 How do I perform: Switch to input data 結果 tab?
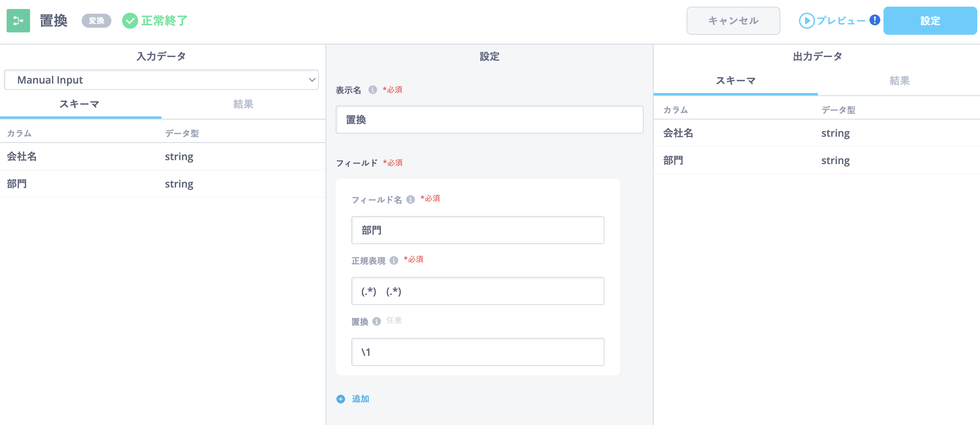[x=243, y=104]
